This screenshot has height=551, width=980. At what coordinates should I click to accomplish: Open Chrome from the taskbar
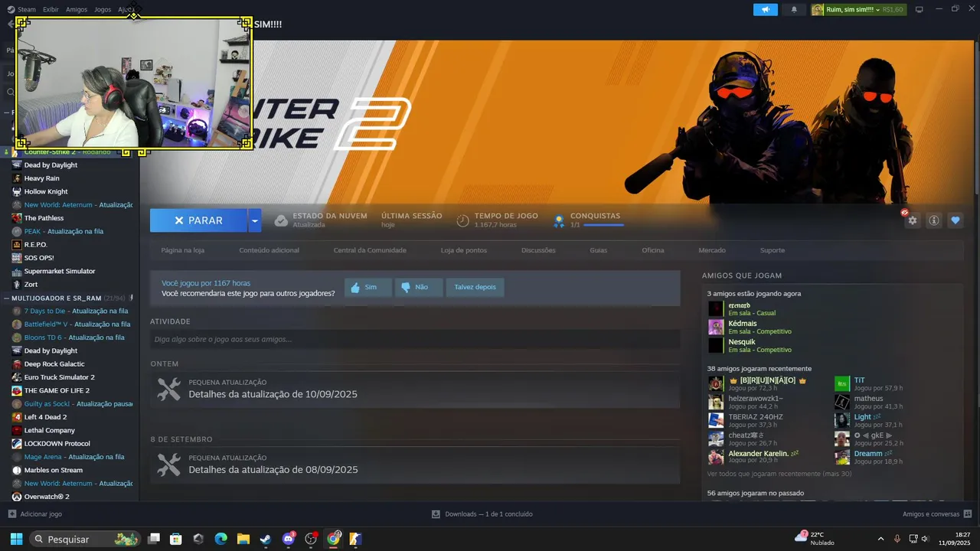(334, 539)
